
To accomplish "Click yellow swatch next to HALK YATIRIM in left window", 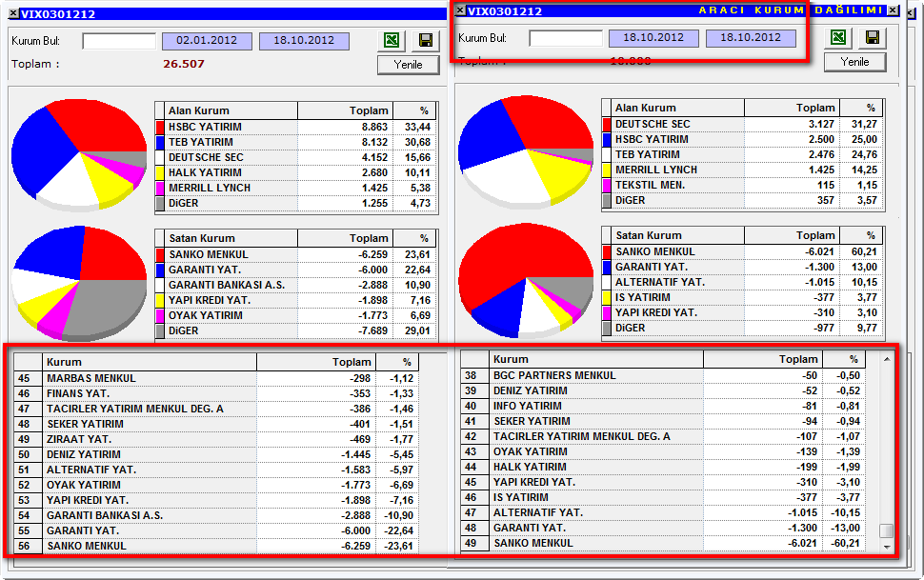I will pyautogui.click(x=160, y=172).
